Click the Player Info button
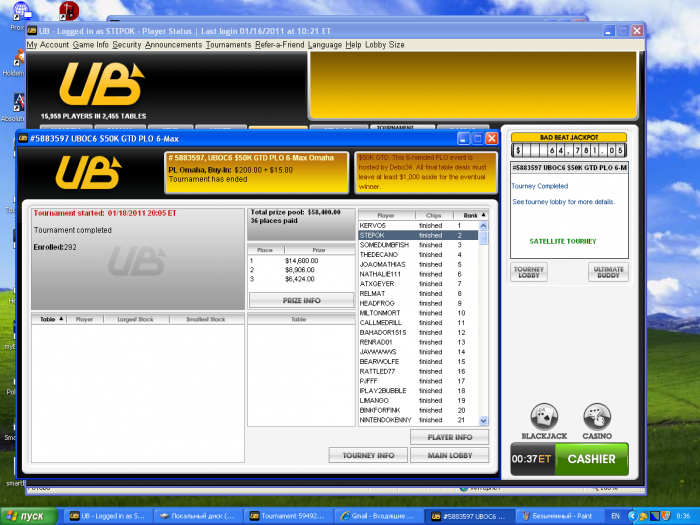Image resolution: width=700 pixels, height=525 pixels. tap(449, 437)
